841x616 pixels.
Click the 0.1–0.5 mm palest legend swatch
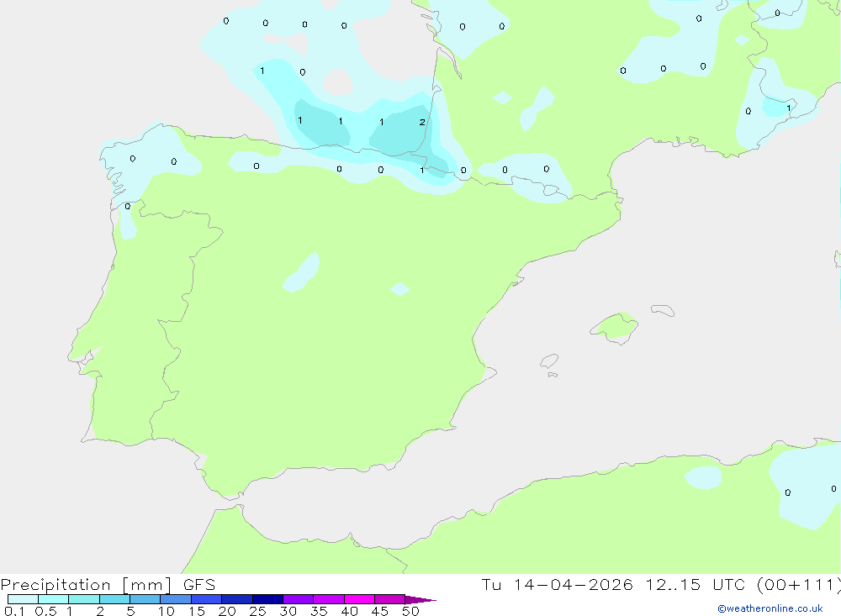pyautogui.click(x=23, y=599)
